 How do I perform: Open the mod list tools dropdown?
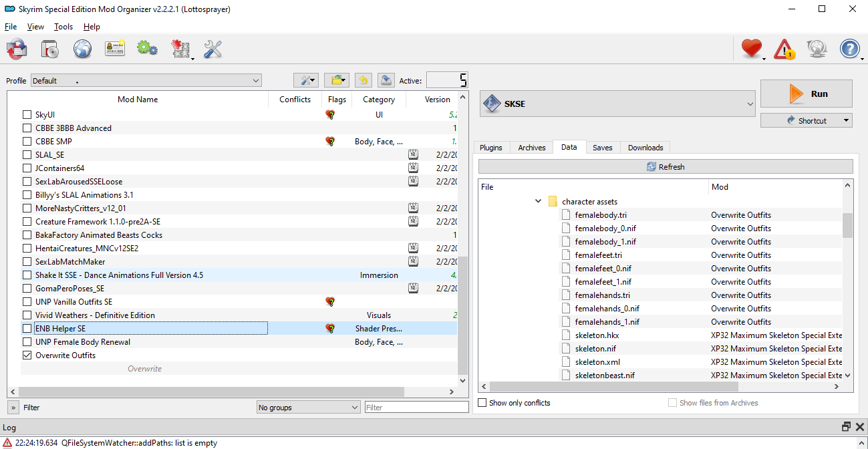point(307,80)
